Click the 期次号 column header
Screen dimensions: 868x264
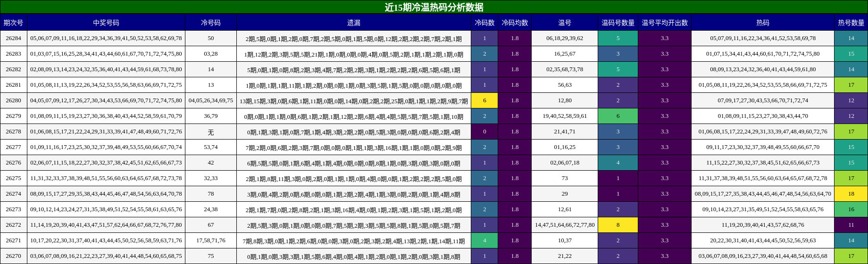[x=13, y=23]
